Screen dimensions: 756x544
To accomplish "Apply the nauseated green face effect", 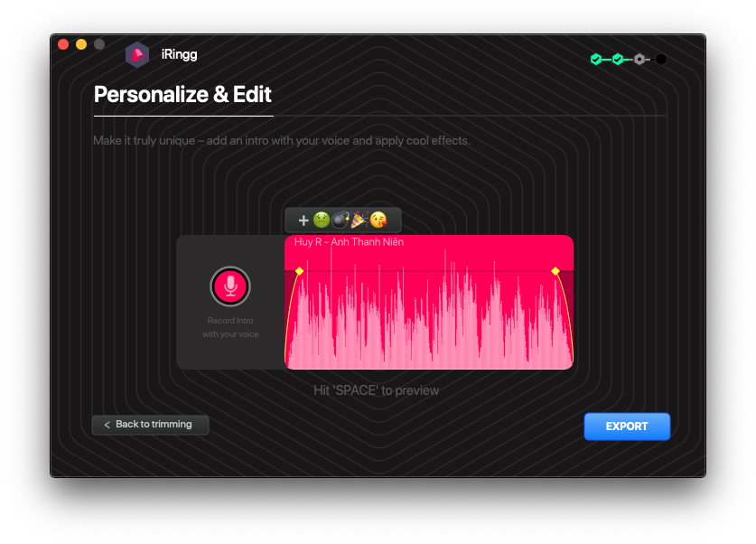I will [x=321, y=220].
